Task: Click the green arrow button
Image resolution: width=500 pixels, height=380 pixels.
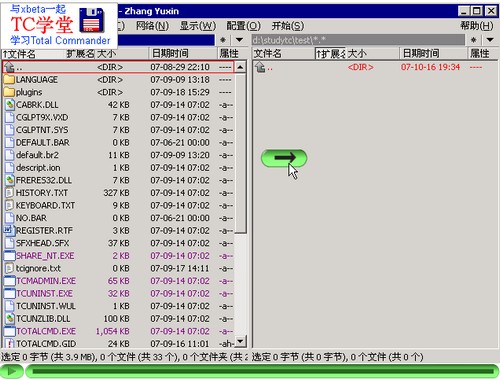Action: tap(284, 158)
